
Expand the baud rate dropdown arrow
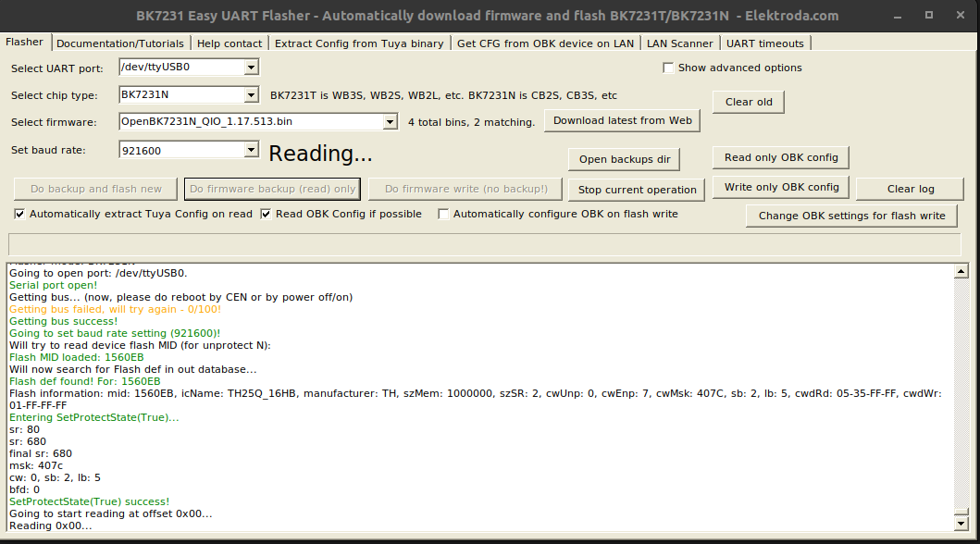coord(252,150)
